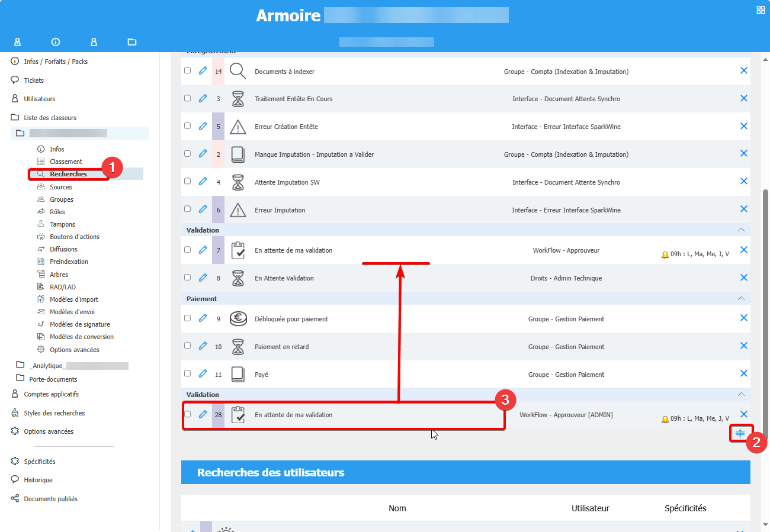Open Recherches in the sidebar

(68, 174)
